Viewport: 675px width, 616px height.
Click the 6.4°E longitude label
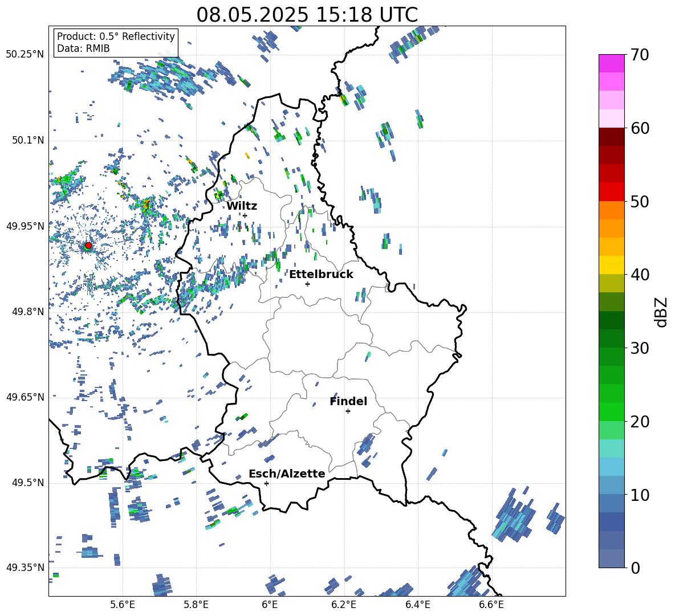417,605
